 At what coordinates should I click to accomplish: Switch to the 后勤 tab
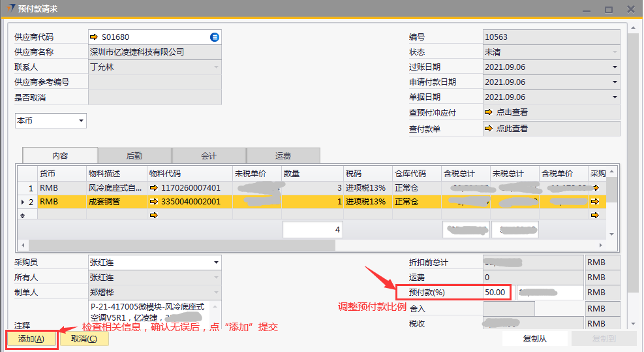point(134,155)
